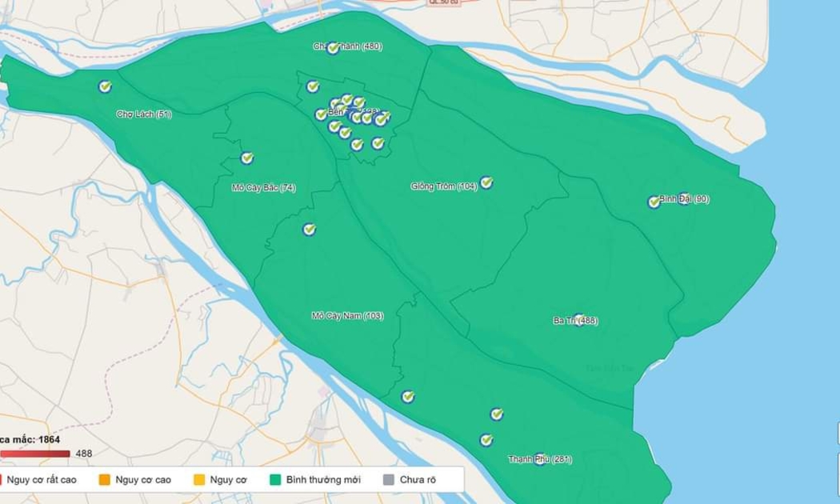Click the checkmark marker between Mỏ Cày Bắc and Mỏ Cày Nam labels

[309, 230]
